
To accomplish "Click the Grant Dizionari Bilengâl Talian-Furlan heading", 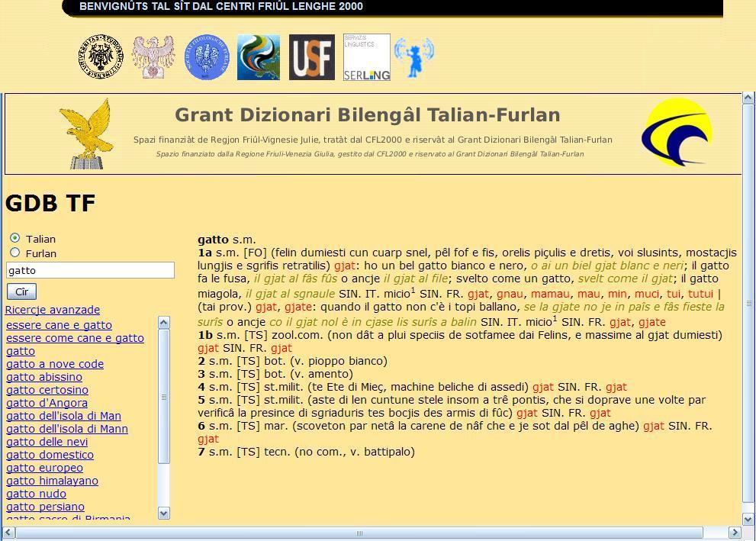I will tap(368, 115).
